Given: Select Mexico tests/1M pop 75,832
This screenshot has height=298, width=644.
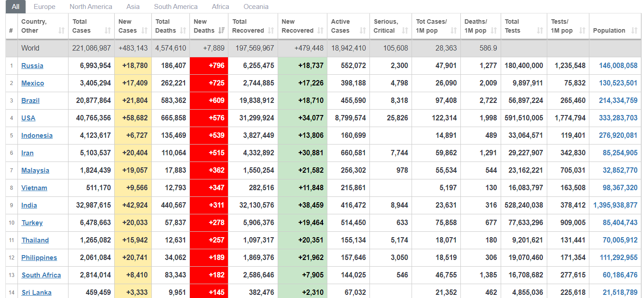Looking at the screenshot, I should [574, 83].
